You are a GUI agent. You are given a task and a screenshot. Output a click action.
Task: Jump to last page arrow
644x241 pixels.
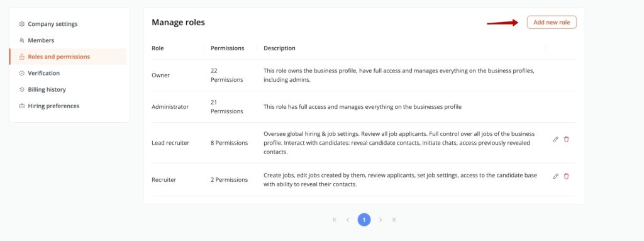(x=394, y=220)
